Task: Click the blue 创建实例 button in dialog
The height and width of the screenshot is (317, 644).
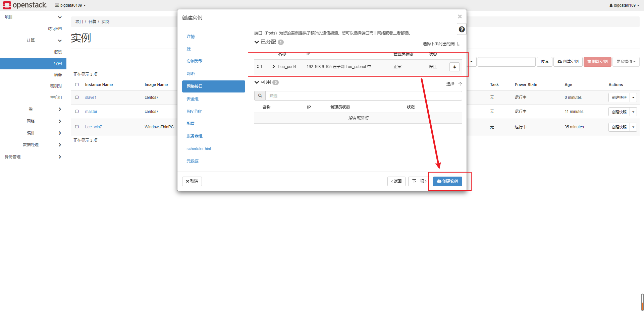Action: coord(447,181)
